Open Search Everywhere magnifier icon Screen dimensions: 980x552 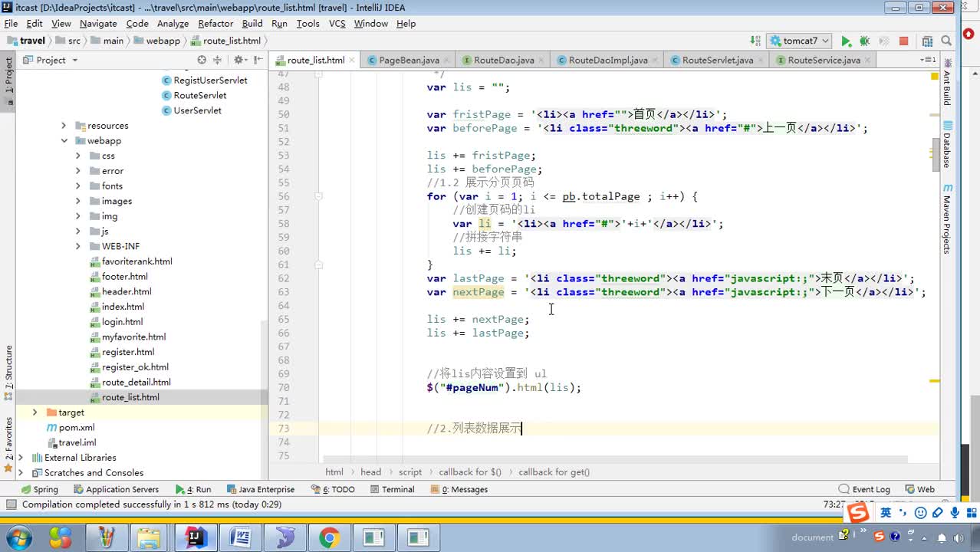pos(947,41)
